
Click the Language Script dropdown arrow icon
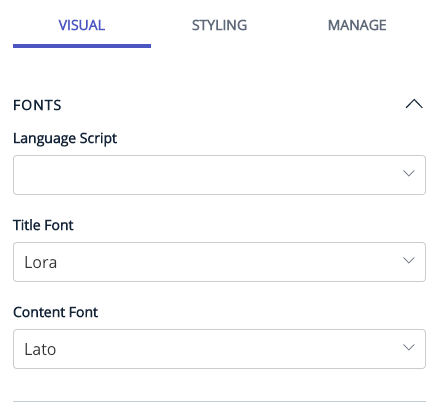click(409, 173)
